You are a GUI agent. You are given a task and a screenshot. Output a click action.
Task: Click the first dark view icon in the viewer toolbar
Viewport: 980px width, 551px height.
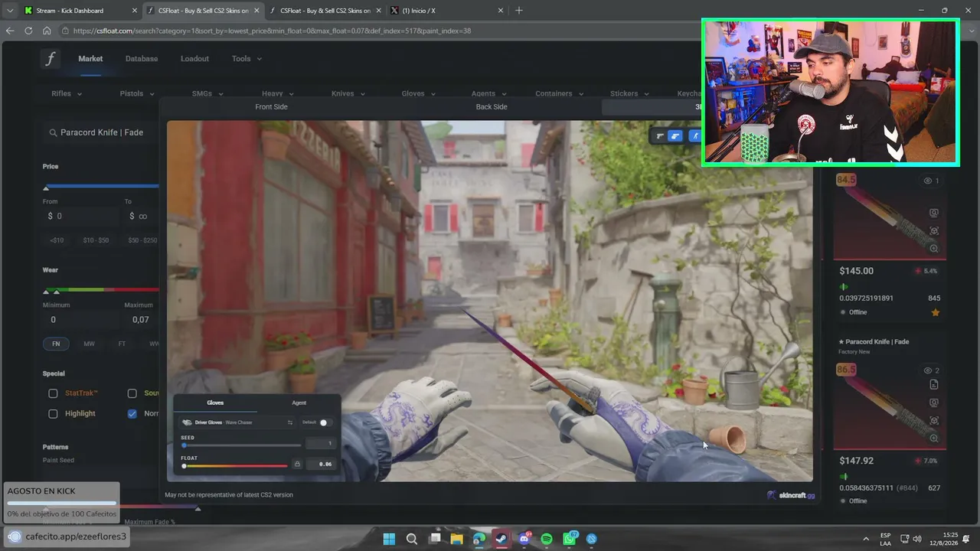pyautogui.click(x=659, y=136)
